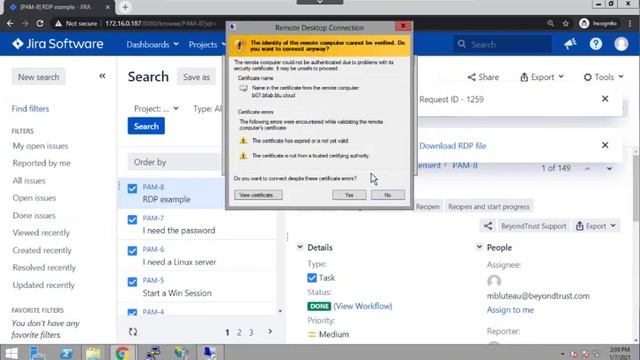This screenshot has height=360, width=640.
Task: Open Reported by me filter
Action: click(41, 163)
